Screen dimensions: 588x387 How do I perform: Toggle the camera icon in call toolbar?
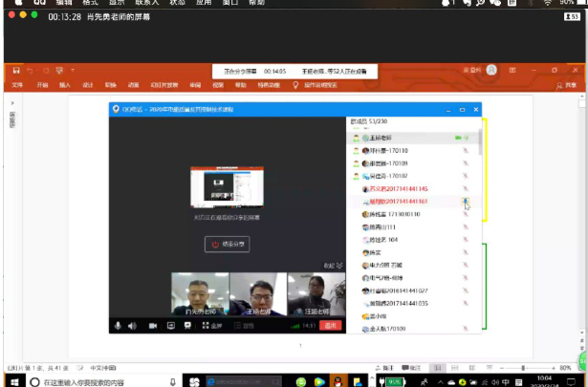click(153, 326)
